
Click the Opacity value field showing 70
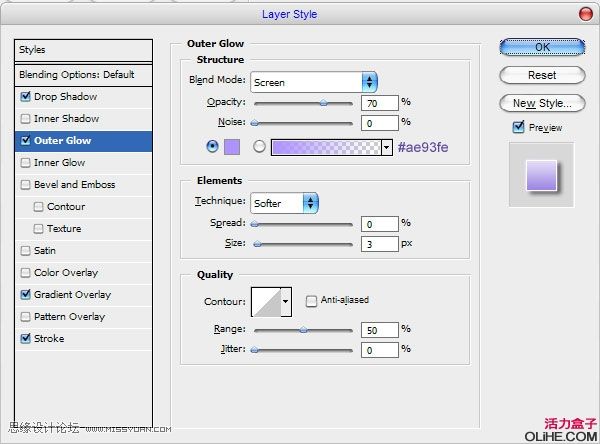pyautogui.click(x=380, y=103)
